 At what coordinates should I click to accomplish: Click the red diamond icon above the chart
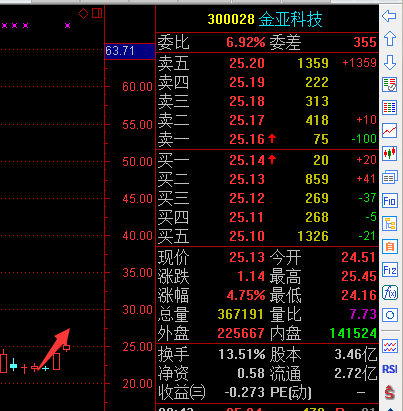click(x=83, y=13)
